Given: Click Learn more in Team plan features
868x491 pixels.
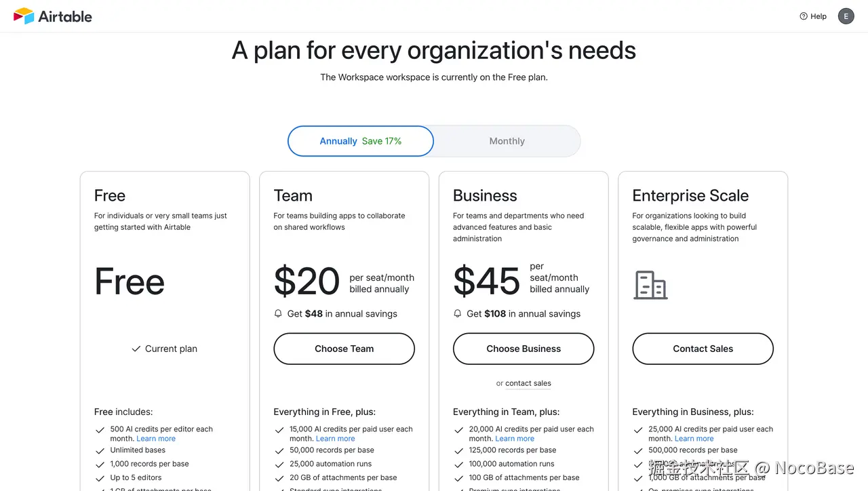Looking at the screenshot, I should pyautogui.click(x=335, y=438).
